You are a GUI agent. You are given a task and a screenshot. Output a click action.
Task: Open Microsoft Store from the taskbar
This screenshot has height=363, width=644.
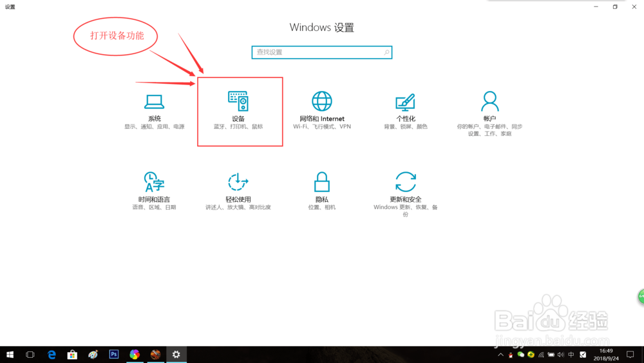coord(72,355)
